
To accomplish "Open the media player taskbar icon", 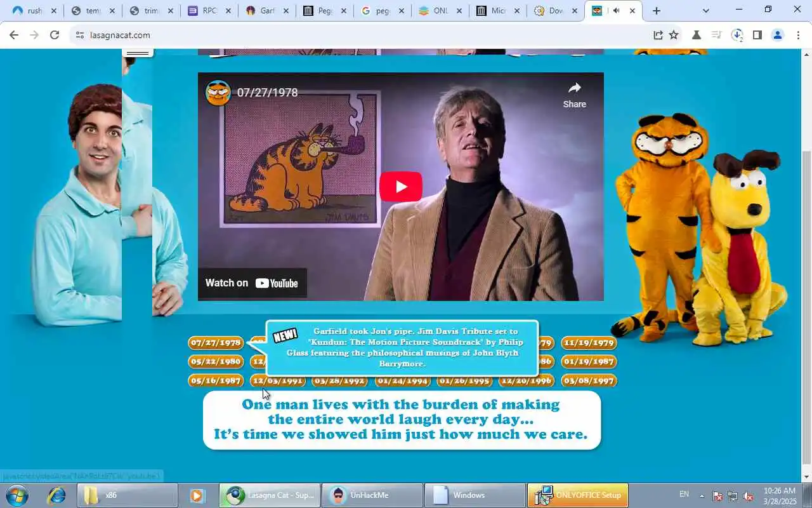I will [x=197, y=495].
